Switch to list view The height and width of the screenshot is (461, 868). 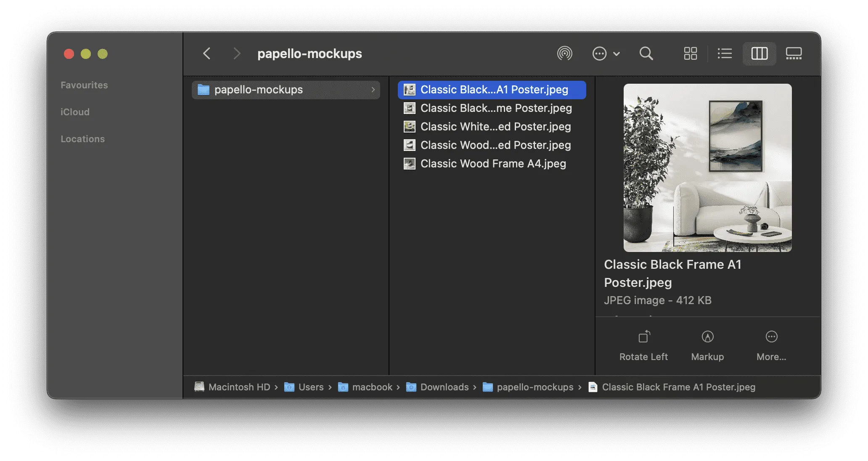point(725,53)
